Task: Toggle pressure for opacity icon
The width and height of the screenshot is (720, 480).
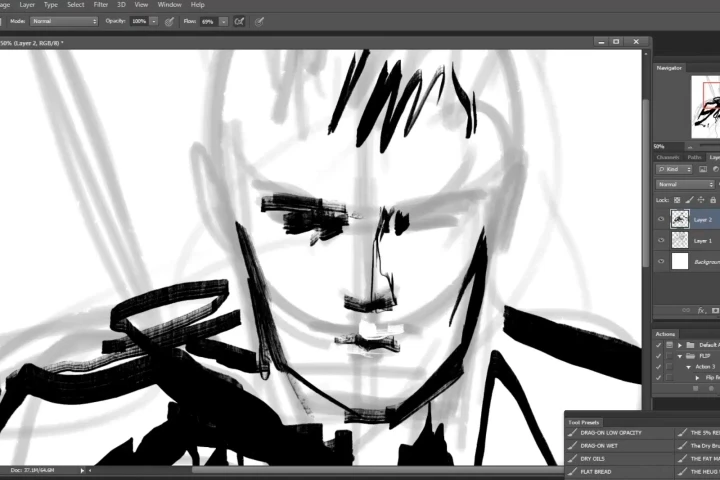Action: click(x=169, y=22)
